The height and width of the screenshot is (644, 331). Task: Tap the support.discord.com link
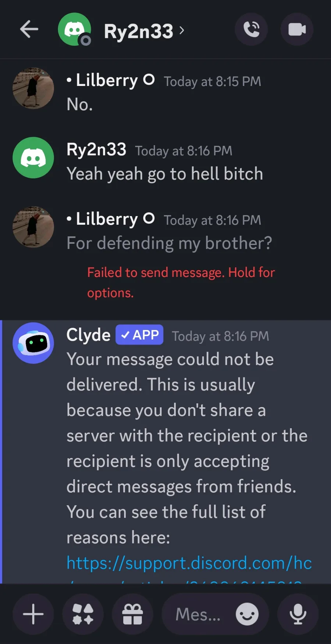[189, 563]
